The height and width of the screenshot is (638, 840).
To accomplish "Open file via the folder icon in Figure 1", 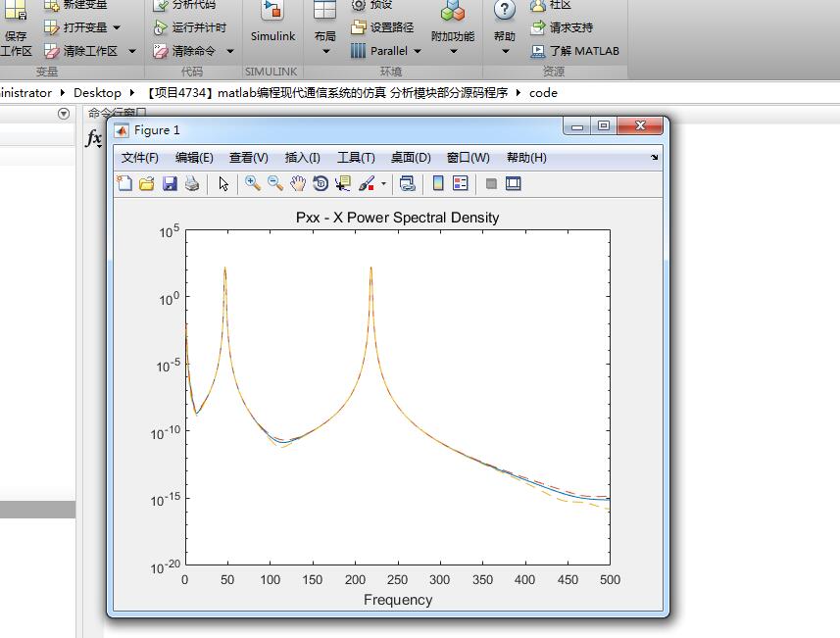I will [x=147, y=183].
